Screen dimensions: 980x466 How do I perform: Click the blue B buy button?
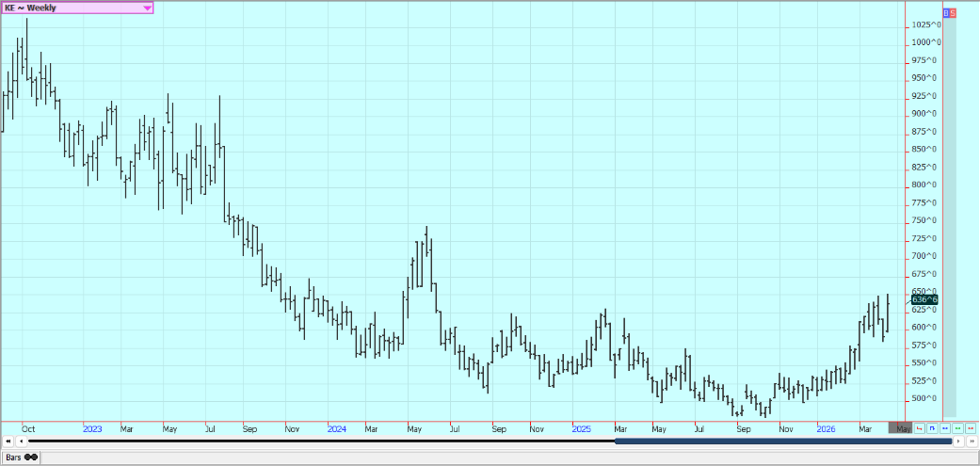tap(946, 12)
